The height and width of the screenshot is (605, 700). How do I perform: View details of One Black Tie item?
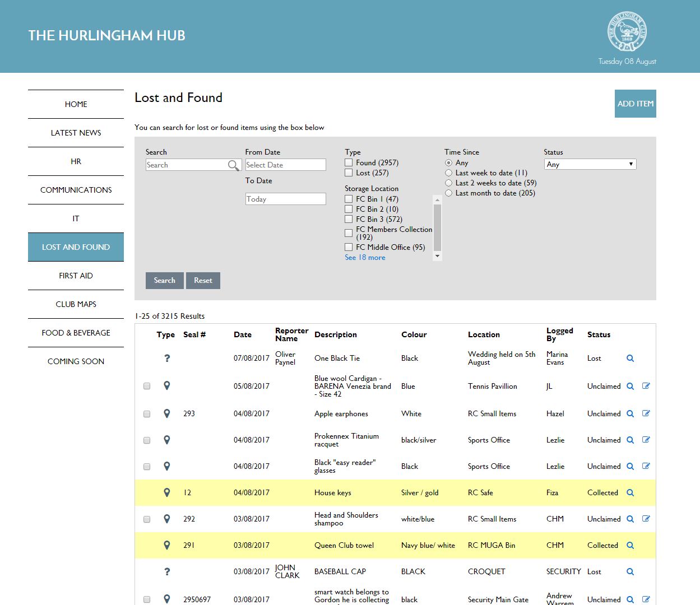pyautogui.click(x=630, y=359)
